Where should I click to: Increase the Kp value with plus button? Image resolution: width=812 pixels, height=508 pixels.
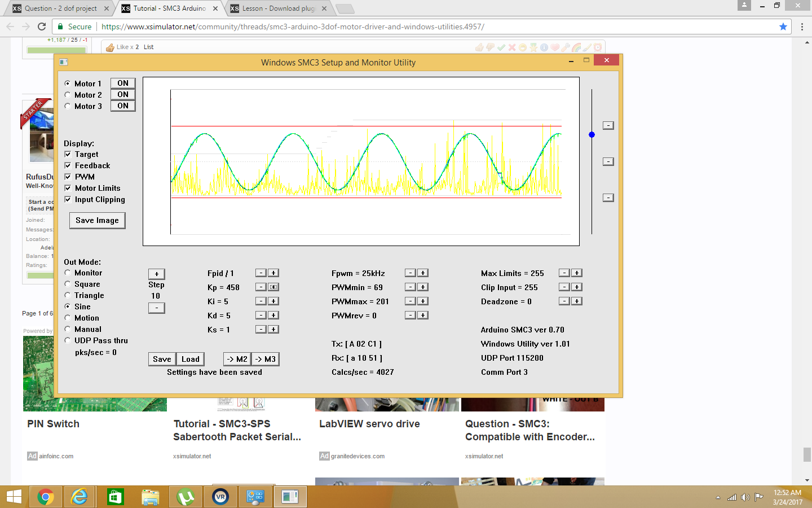[273, 287]
